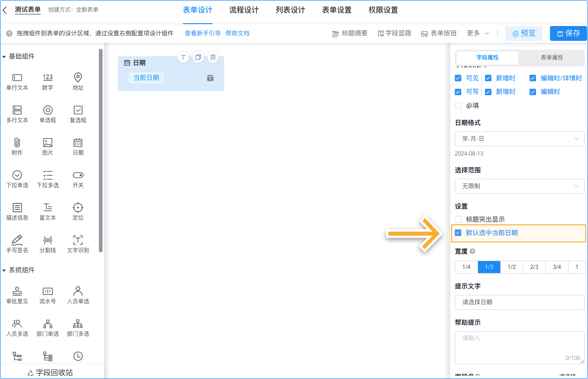The width and height of the screenshot is (588, 379).
Task: Check 标题突出显示 option
Action: tap(458, 219)
